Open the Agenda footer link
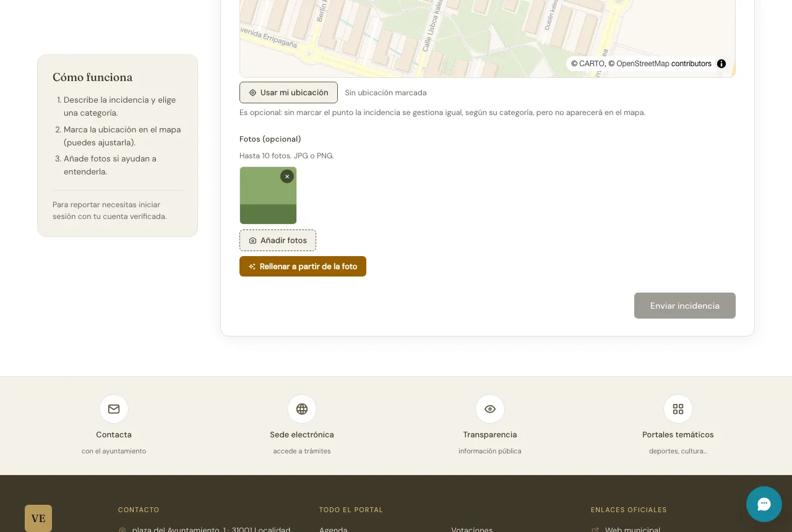The height and width of the screenshot is (532, 792). click(333, 530)
